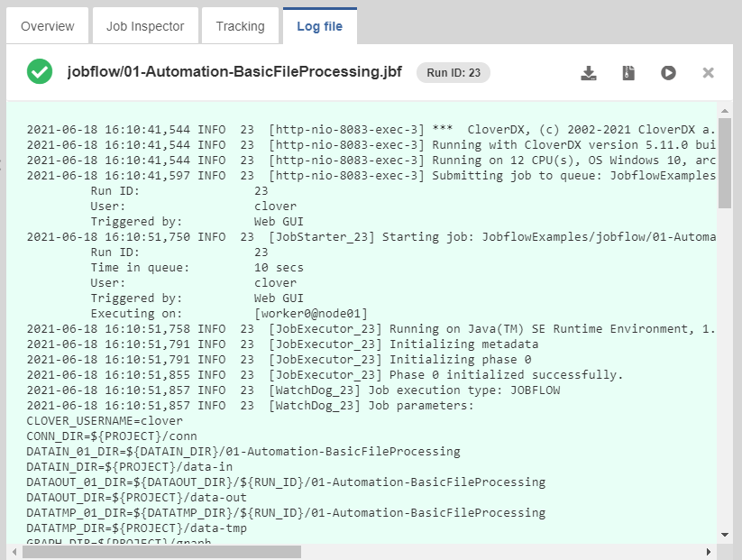The image size is (742, 560).
Task: Close the job detail panel
Action: [x=708, y=73]
